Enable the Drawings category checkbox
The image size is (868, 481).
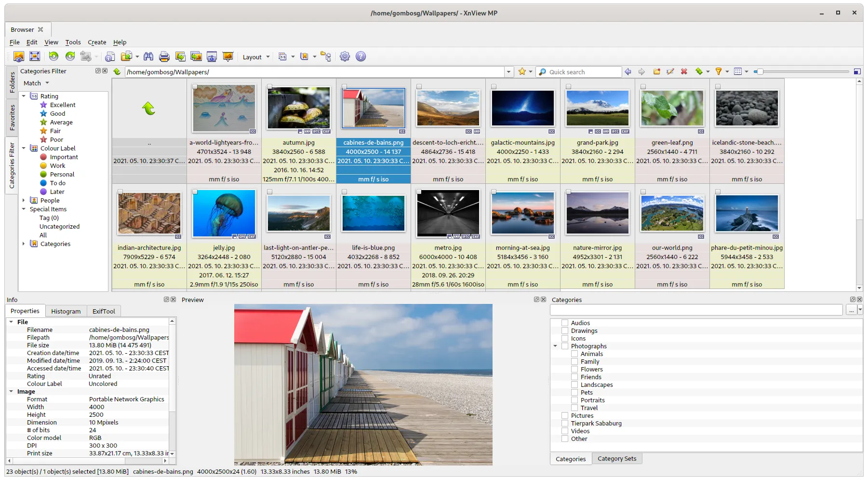565,331
